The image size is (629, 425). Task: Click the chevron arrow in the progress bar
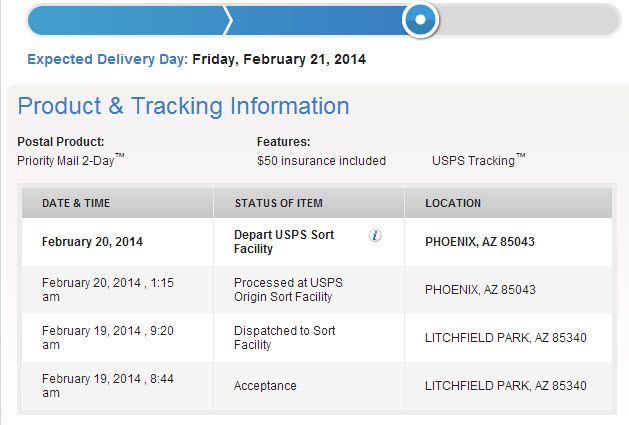(228, 20)
